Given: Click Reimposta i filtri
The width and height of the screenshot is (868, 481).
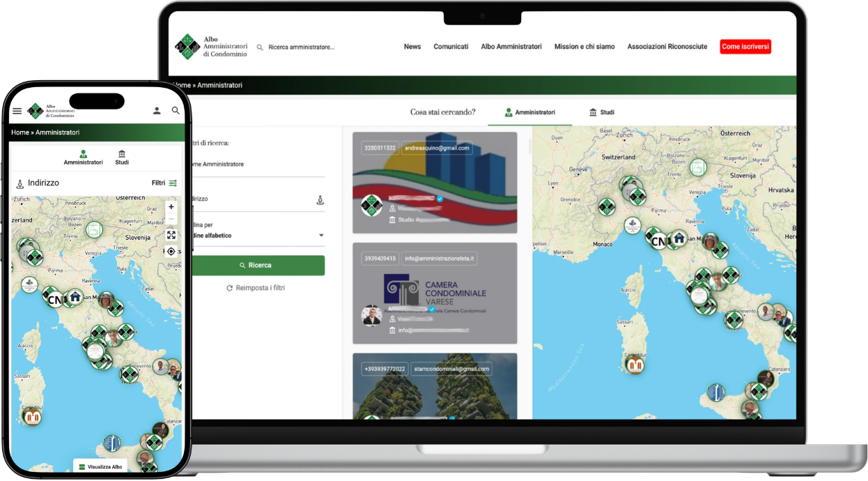Looking at the screenshot, I should click(256, 288).
